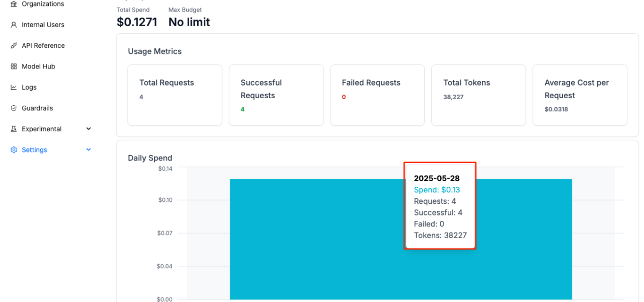
Task: Click the Organizations bank icon
Action: pyautogui.click(x=14, y=4)
